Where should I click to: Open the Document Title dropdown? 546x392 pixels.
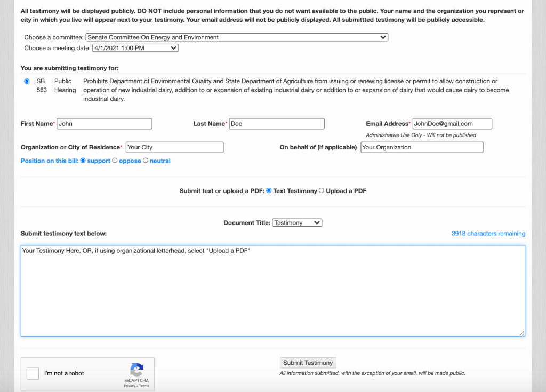(x=297, y=223)
